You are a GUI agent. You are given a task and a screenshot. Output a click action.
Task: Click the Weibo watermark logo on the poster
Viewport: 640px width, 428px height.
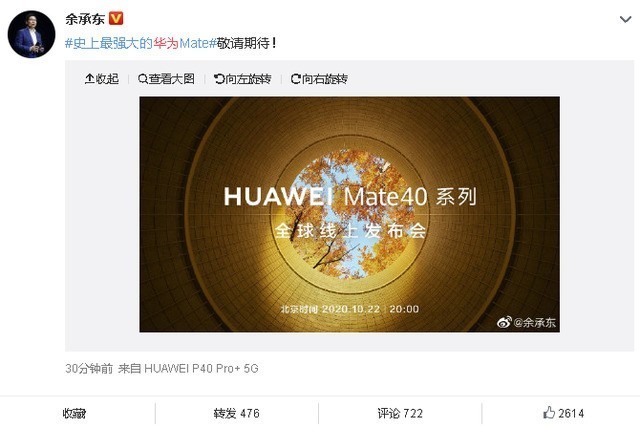click(x=504, y=322)
